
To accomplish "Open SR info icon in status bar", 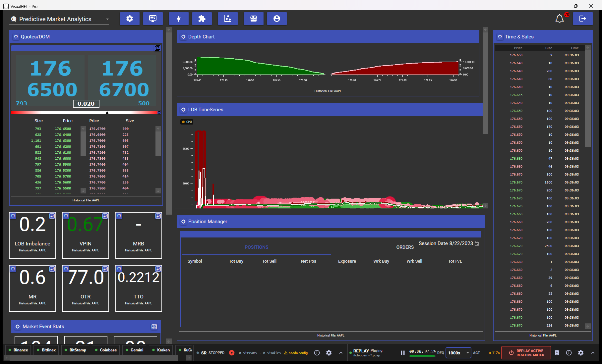I will [x=317, y=353].
